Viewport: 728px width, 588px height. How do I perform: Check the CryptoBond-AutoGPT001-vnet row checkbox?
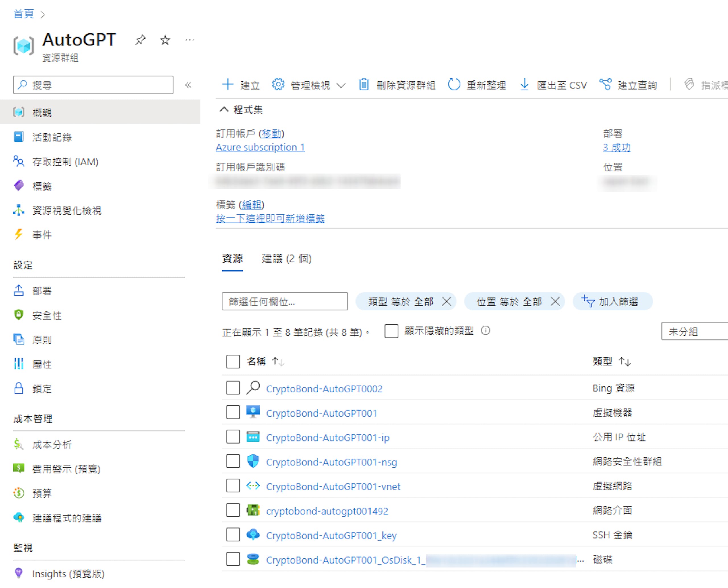click(233, 486)
